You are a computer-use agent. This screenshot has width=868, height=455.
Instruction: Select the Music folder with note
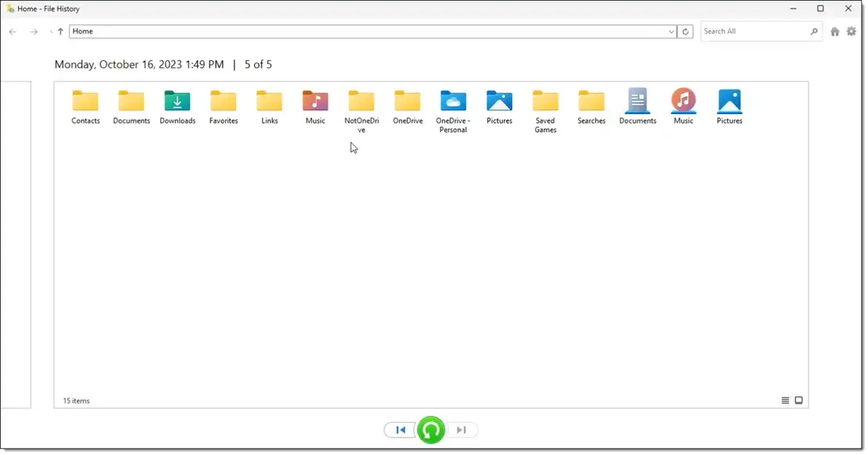pyautogui.click(x=315, y=107)
